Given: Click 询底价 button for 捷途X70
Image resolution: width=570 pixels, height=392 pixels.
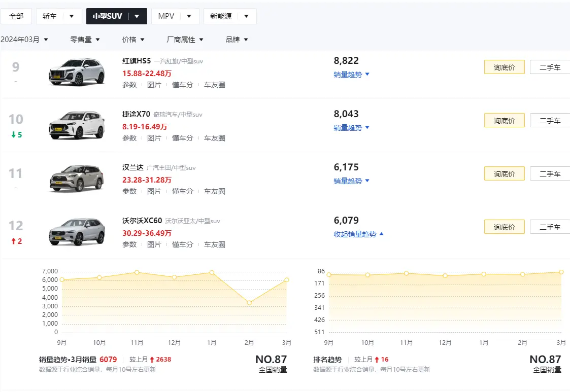Looking at the screenshot, I should tap(504, 121).
